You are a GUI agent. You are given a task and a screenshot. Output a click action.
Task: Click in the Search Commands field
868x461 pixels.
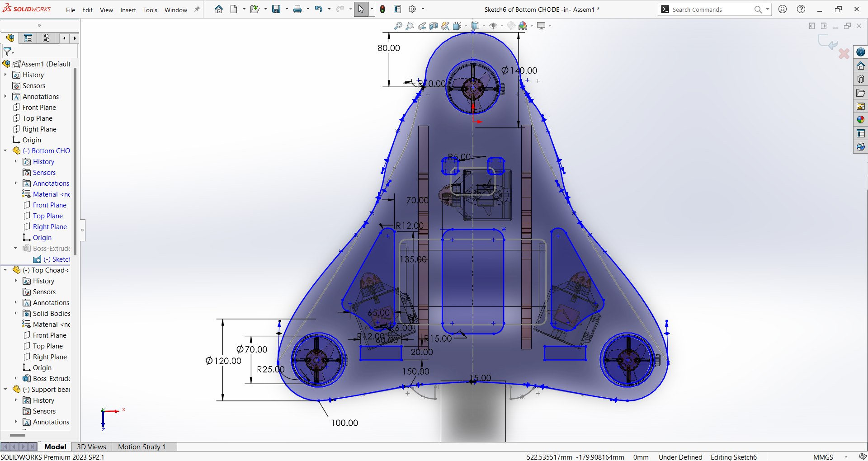pos(710,9)
